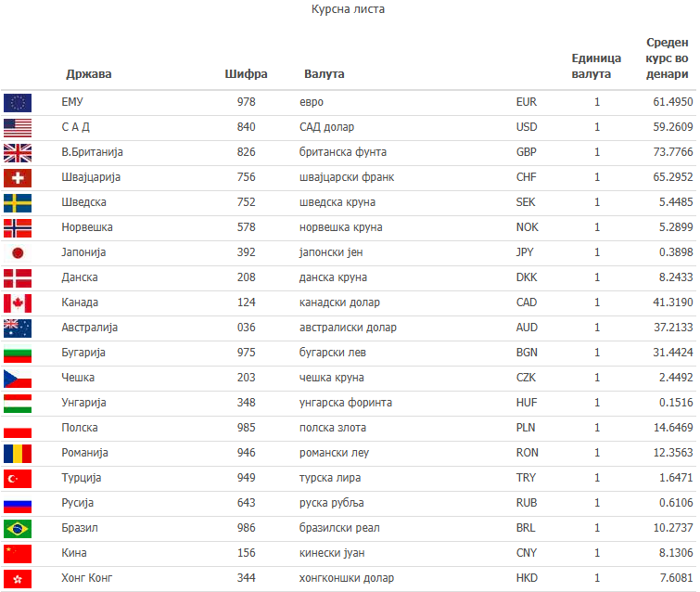Click the Japanese flag icon
The width and height of the screenshot is (700, 592).
[x=18, y=252]
